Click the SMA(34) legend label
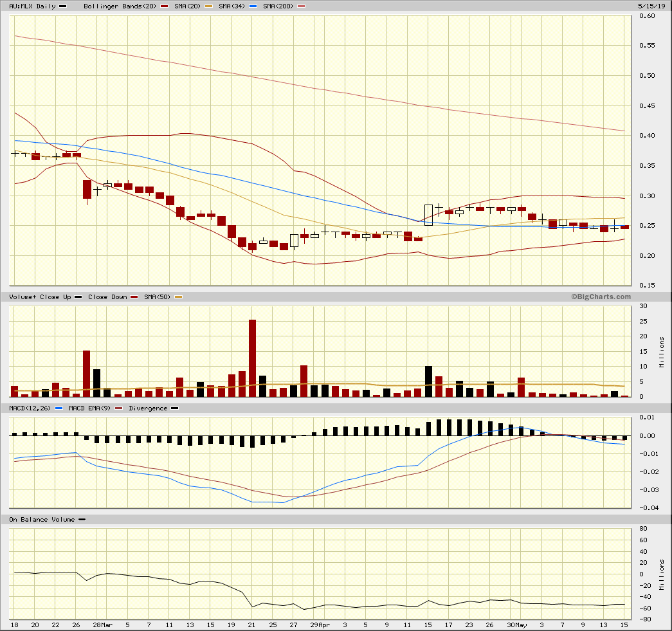 pyautogui.click(x=232, y=6)
